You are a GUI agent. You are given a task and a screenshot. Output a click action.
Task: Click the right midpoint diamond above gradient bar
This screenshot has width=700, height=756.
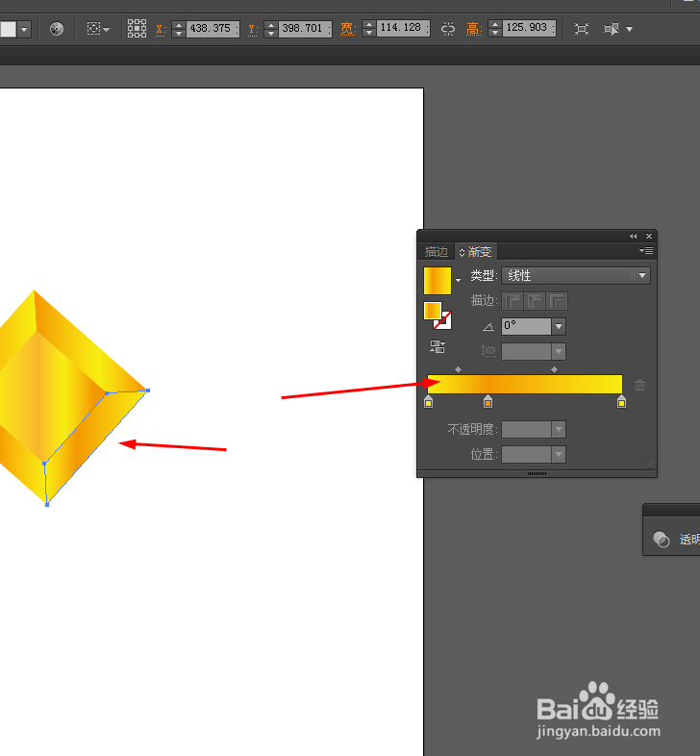pos(555,369)
